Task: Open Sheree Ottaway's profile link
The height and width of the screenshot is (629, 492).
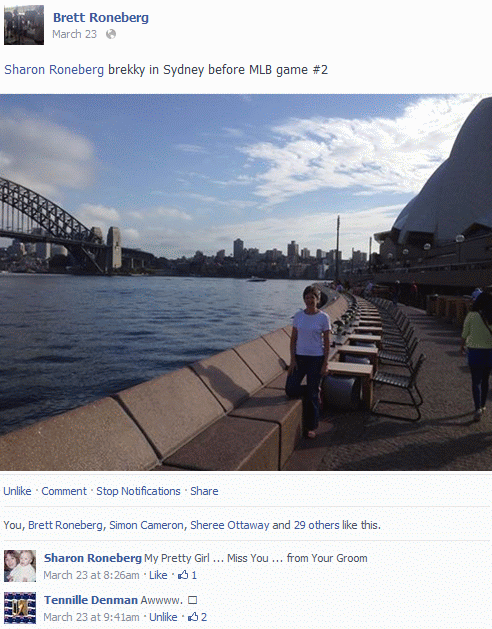Action: (230, 525)
